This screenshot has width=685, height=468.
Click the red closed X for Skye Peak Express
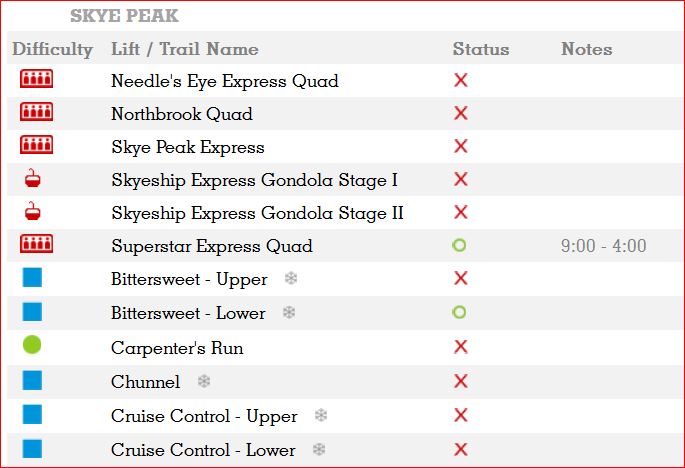click(x=461, y=146)
